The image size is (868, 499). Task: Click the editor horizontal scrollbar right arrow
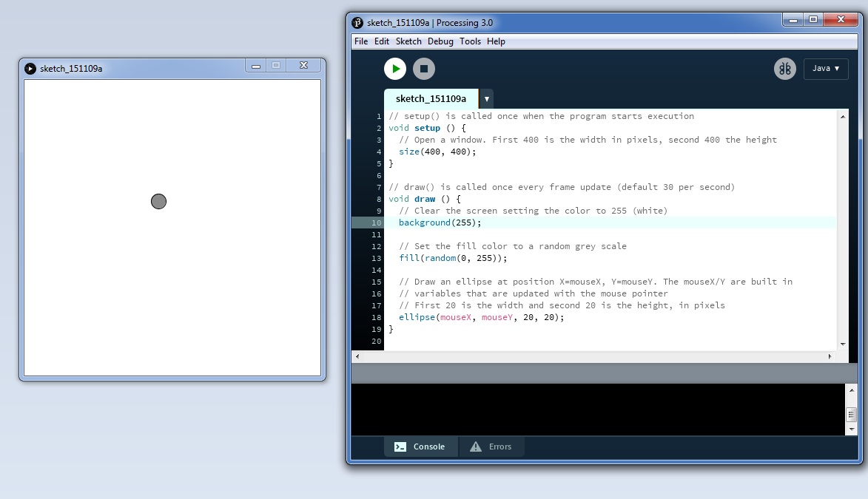pyautogui.click(x=830, y=357)
